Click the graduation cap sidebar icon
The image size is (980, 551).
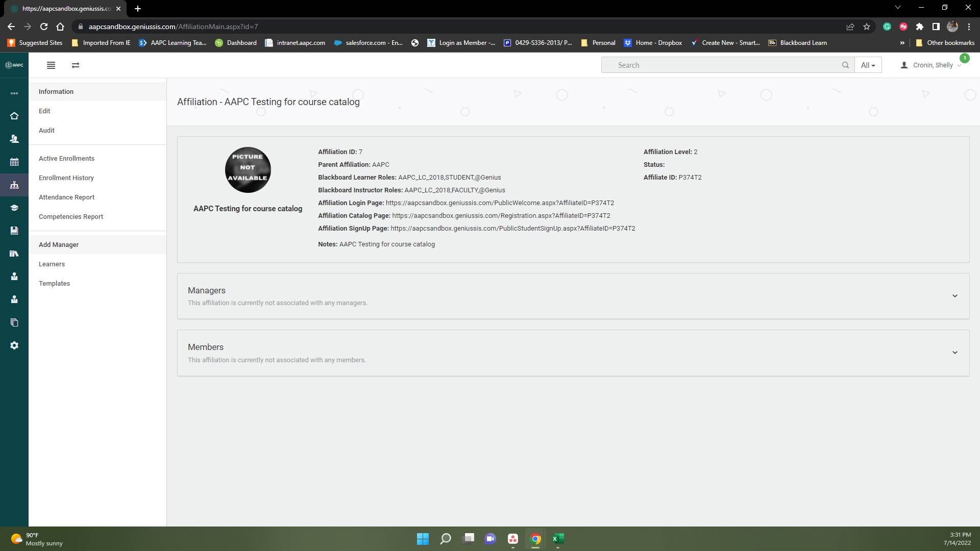(x=14, y=208)
